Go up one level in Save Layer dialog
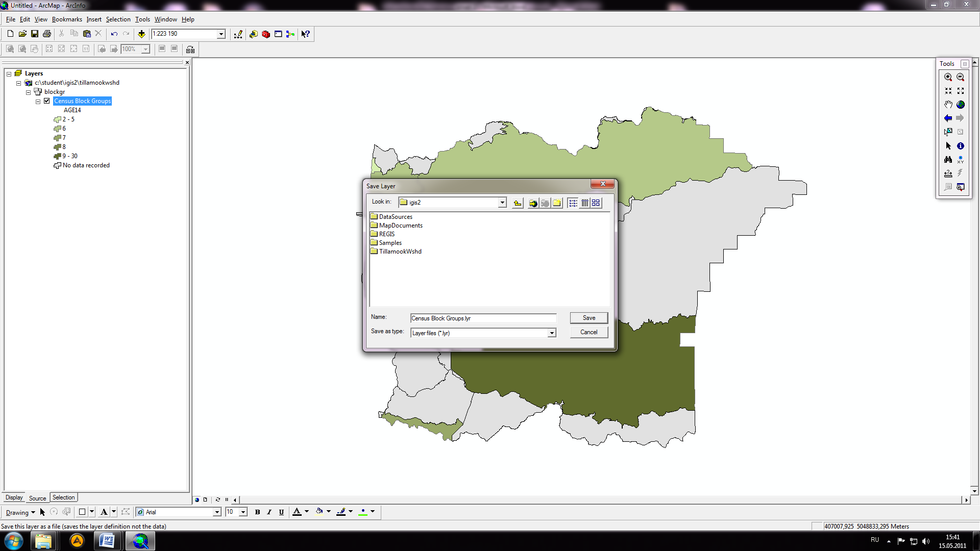Viewport: 980px width, 551px height. click(x=518, y=203)
